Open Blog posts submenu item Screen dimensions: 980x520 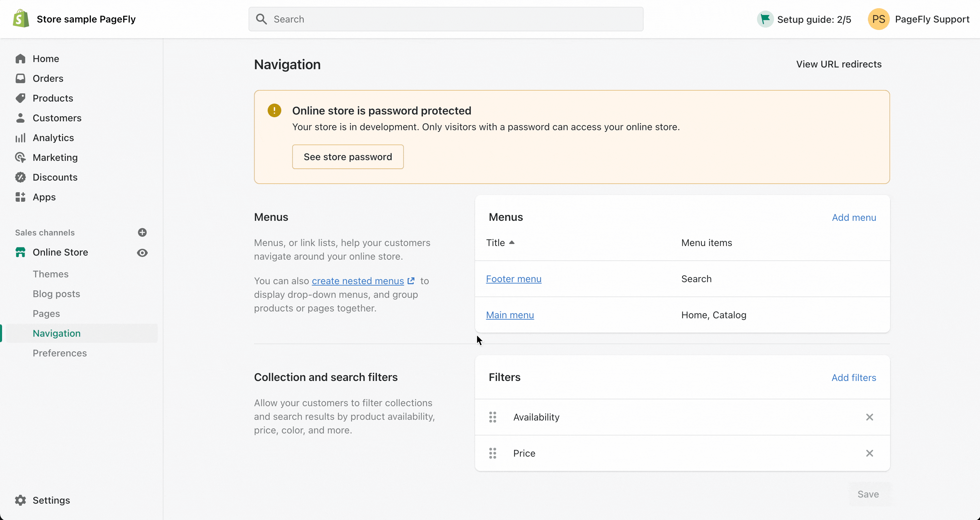(x=56, y=294)
